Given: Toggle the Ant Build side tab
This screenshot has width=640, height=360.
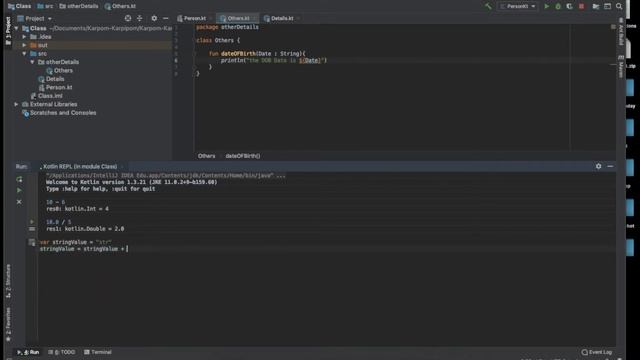Looking at the screenshot, I should tap(621, 32).
